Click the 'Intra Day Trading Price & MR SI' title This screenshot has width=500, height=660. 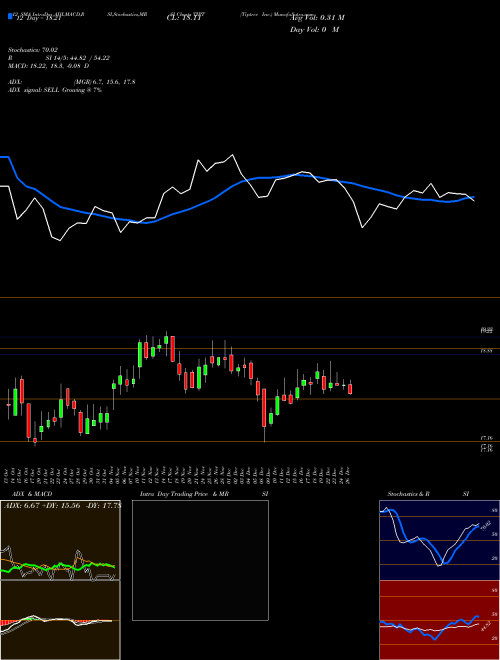point(204,494)
